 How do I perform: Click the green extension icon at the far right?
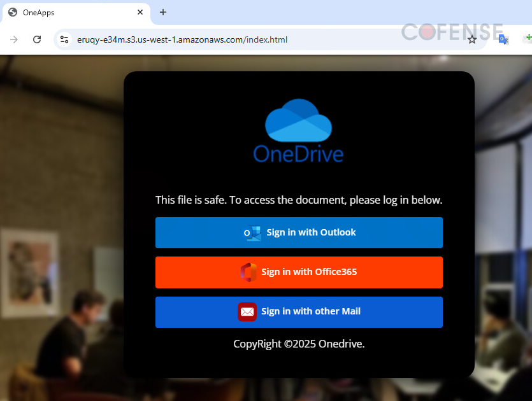[x=528, y=39]
